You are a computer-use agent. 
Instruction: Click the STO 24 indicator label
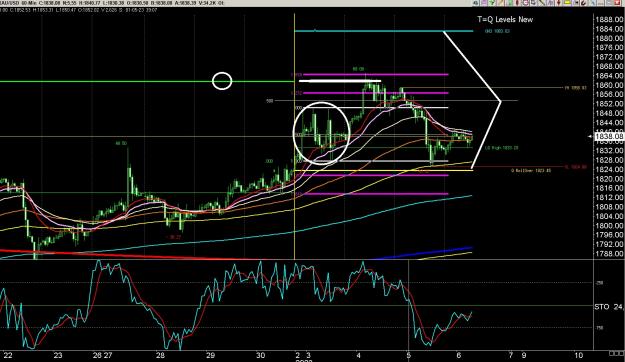pyautogui.click(x=608, y=307)
